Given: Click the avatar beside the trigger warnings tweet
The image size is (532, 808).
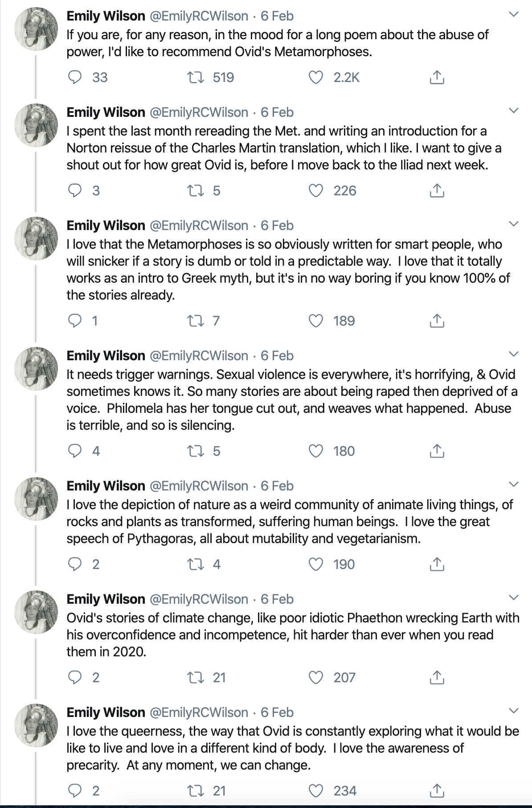Looking at the screenshot, I should 36,369.
